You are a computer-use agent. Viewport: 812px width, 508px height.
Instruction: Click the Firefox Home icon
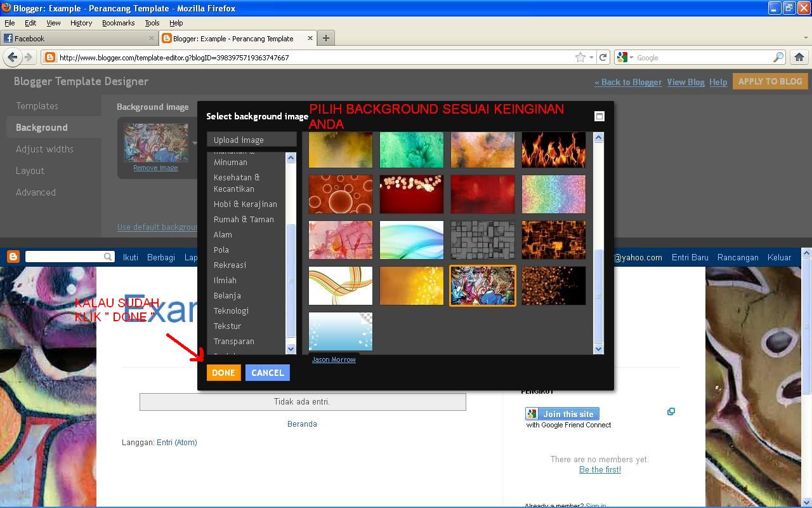coord(799,57)
